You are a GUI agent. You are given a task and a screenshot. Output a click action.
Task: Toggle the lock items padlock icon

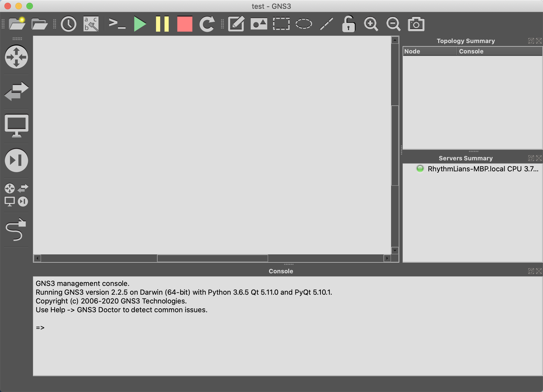click(349, 24)
